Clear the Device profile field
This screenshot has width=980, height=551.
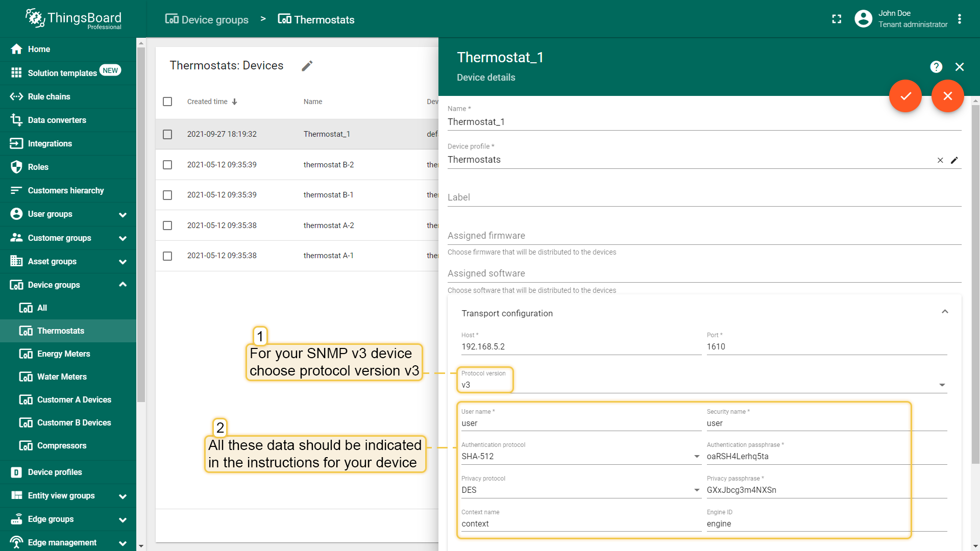tap(940, 160)
